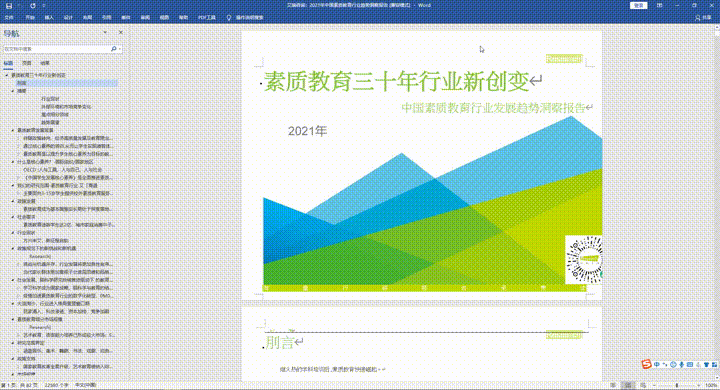Switch to the 设计 ribbon tab

pos(68,17)
